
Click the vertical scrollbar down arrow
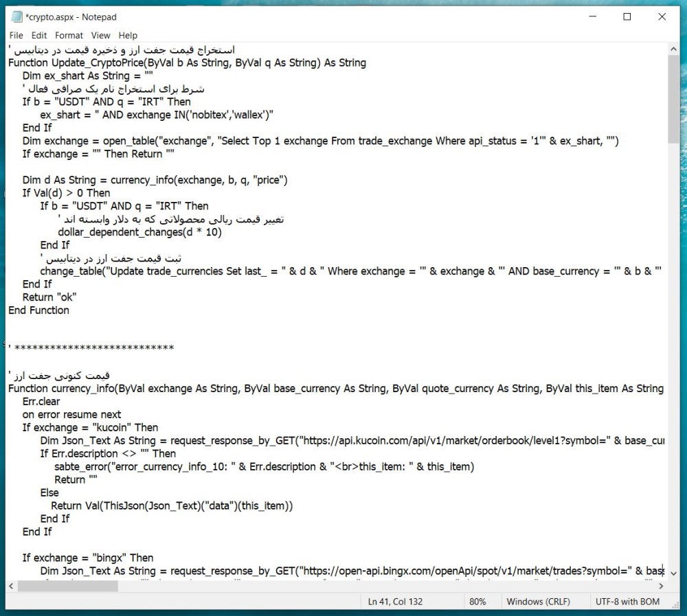click(x=673, y=573)
